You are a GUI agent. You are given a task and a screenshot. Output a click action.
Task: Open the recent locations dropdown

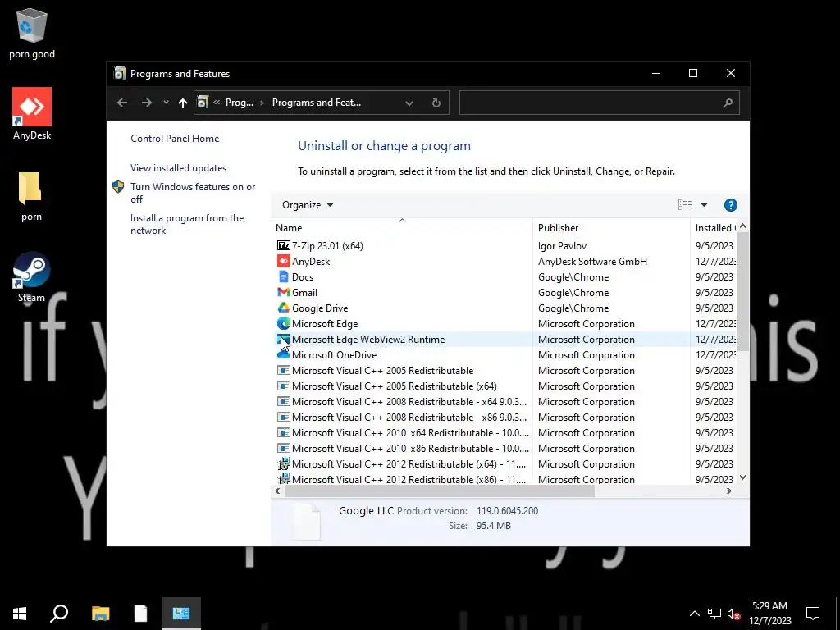166,103
